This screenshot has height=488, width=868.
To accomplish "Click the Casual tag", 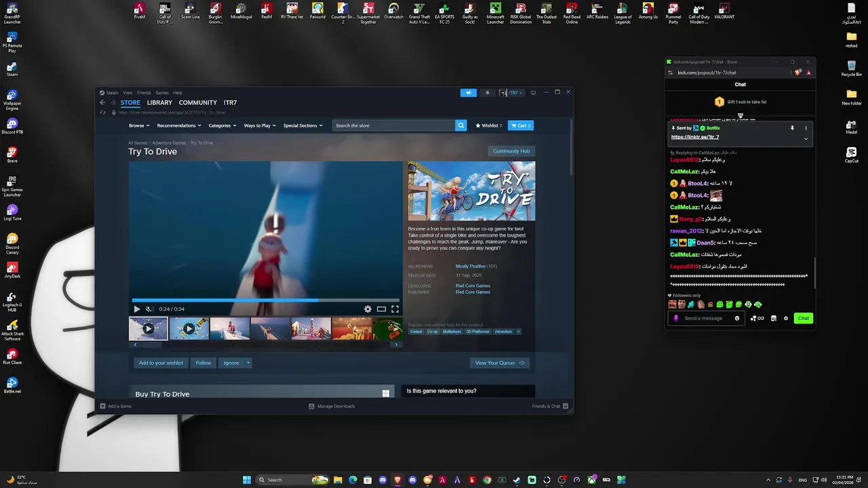I will [x=416, y=331].
